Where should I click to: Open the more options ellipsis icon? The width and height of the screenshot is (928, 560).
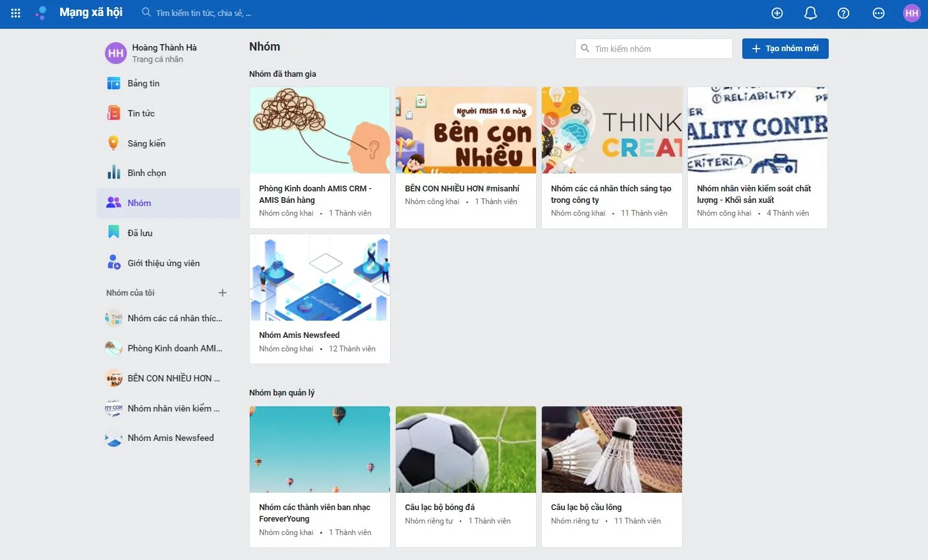[x=879, y=13]
